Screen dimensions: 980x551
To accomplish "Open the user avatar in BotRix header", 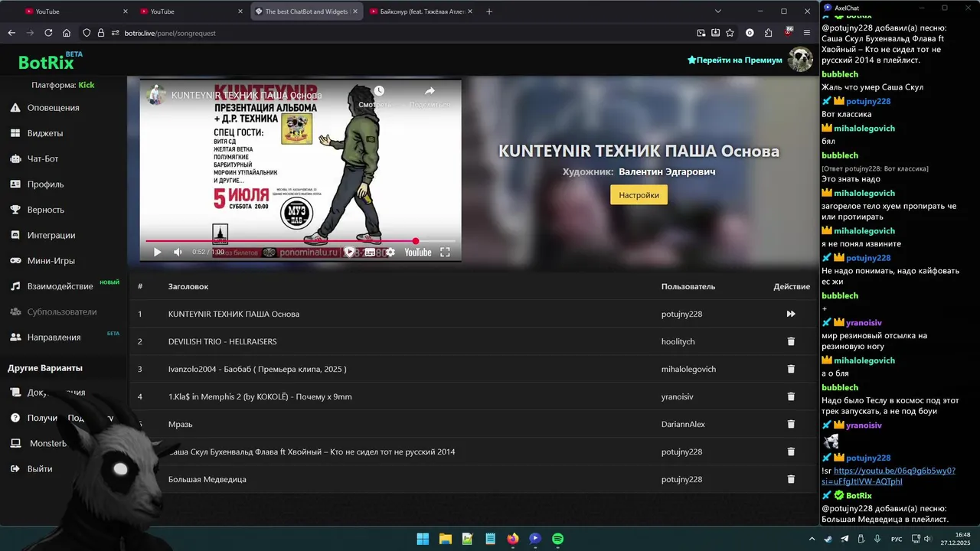I will [x=800, y=60].
